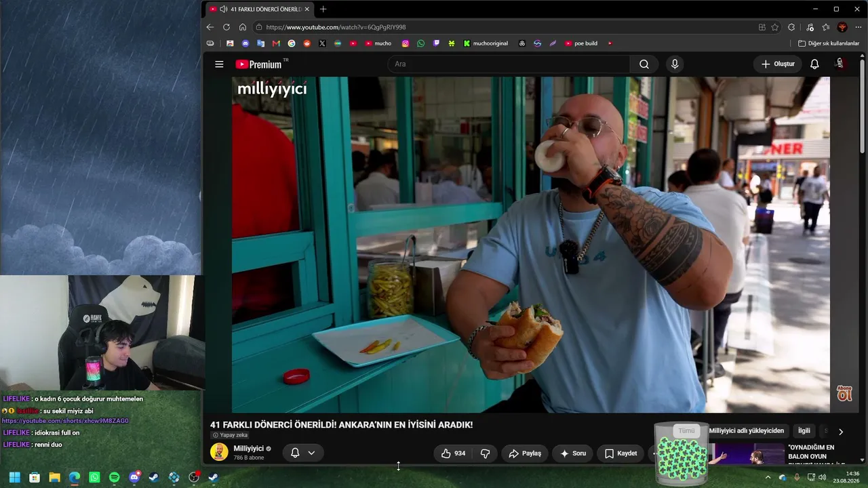868x488 pixels.
Task: Open the X (Twitter) bookmark icon
Action: (x=322, y=43)
